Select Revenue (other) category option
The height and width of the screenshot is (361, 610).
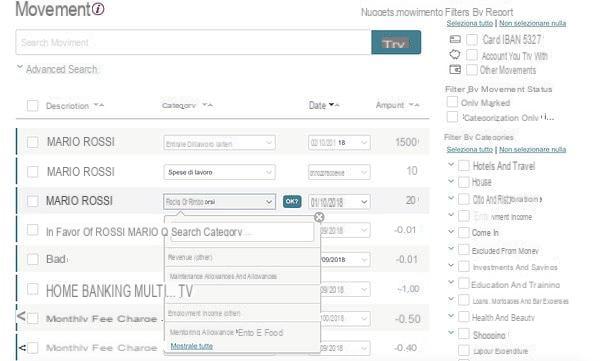coord(242,258)
